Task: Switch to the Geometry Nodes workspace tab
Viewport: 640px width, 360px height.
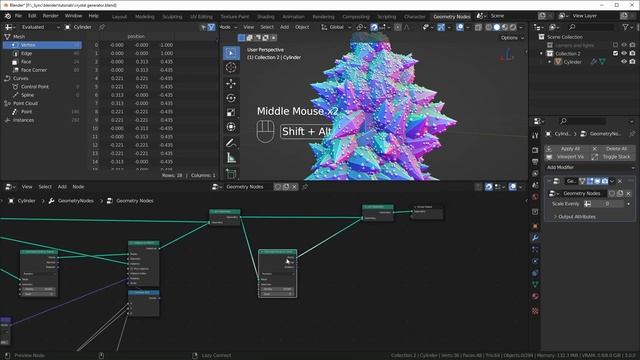Action: click(451, 17)
